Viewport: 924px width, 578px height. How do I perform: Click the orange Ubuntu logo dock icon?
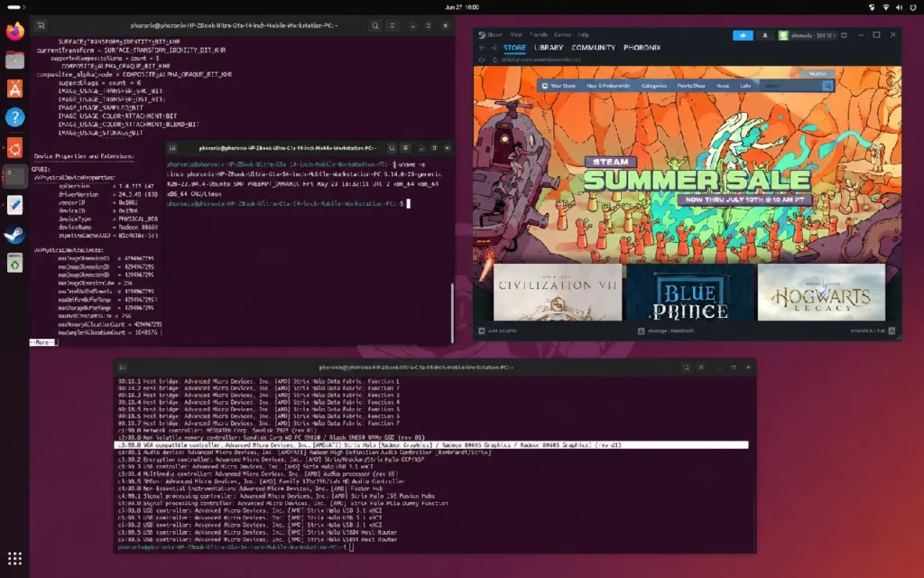click(x=14, y=148)
